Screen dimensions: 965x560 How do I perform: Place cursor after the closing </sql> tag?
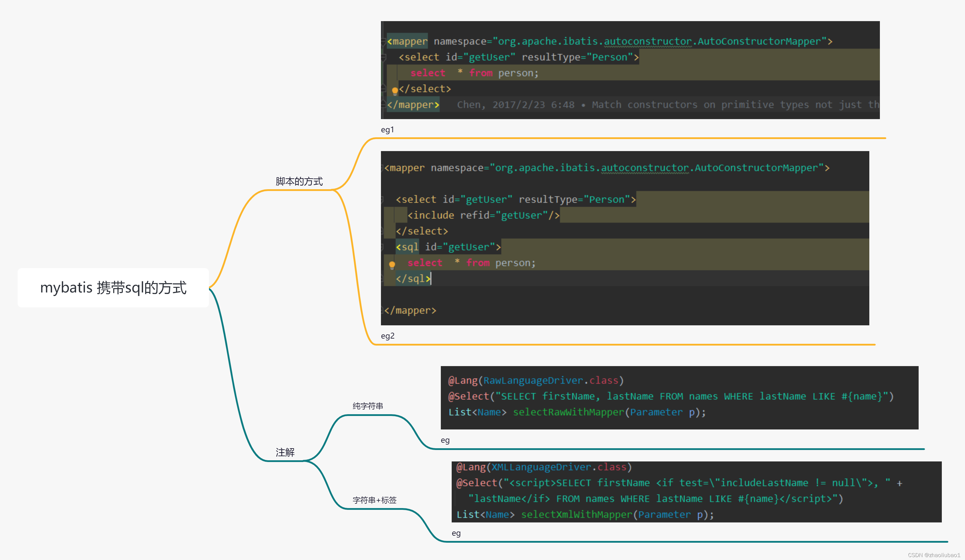click(431, 279)
